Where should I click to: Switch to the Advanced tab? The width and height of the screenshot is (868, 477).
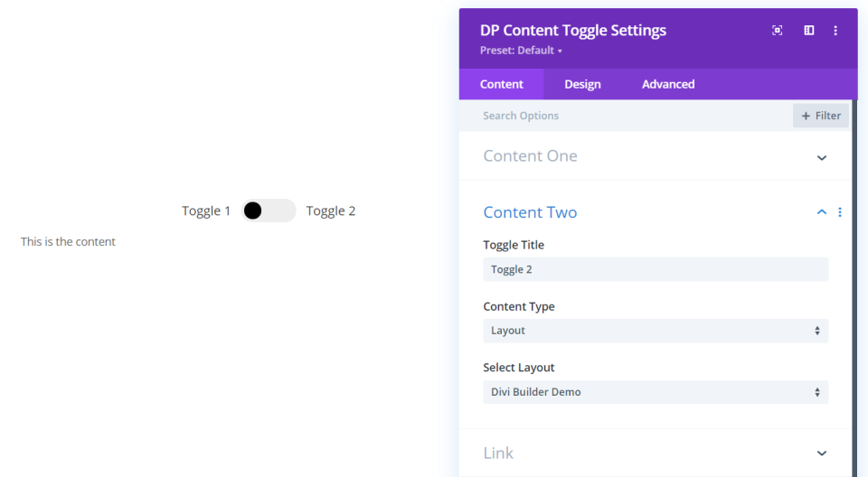668,84
